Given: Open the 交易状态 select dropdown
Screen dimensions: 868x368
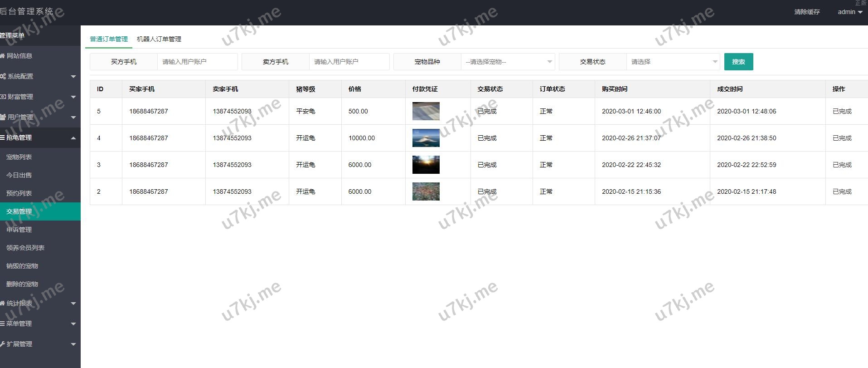Looking at the screenshot, I should click(x=673, y=62).
